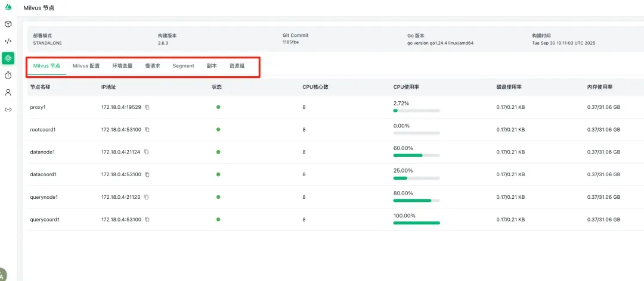Switch to the 环境变量 tab
Viewport: 644px width, 281px height.
coord(122,66)
